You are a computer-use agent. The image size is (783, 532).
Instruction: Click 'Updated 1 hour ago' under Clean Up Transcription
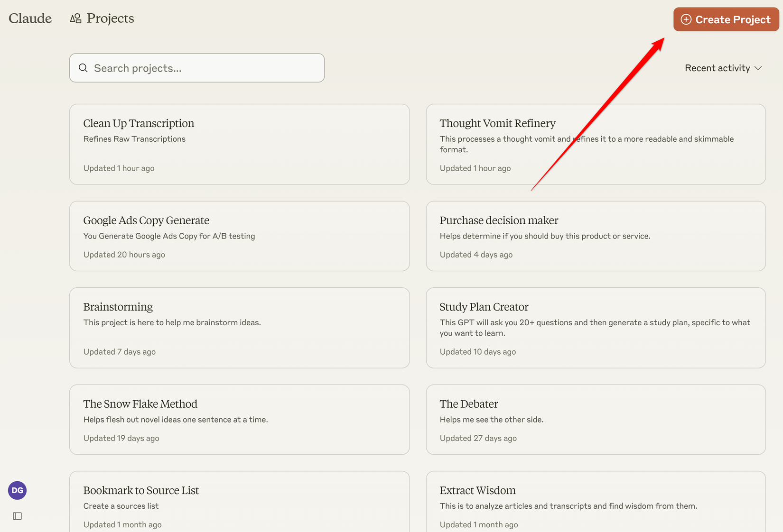point(119,168)
